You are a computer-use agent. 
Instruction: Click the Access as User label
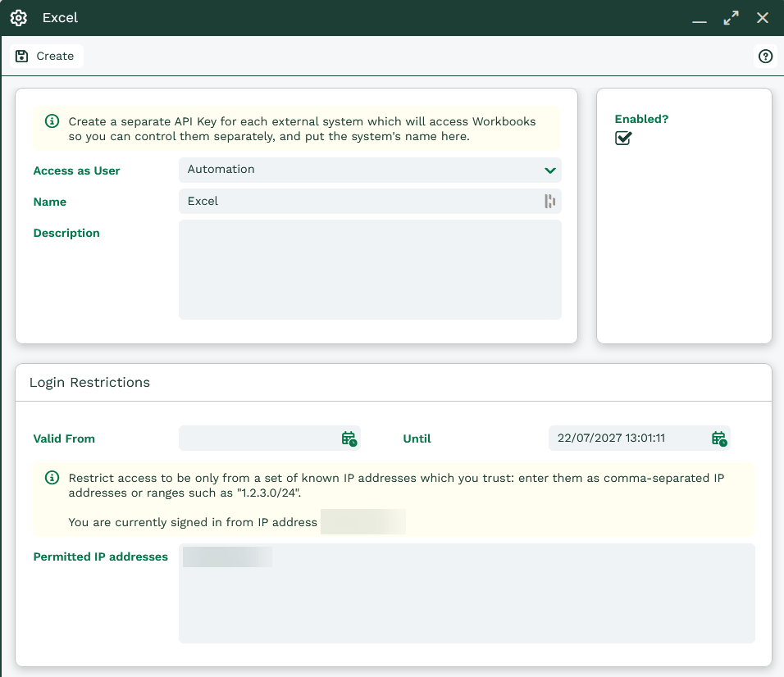76,170
